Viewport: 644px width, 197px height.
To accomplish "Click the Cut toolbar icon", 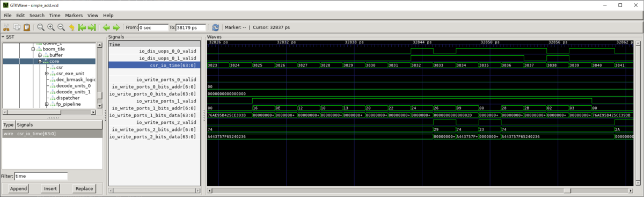I will 7,27.
